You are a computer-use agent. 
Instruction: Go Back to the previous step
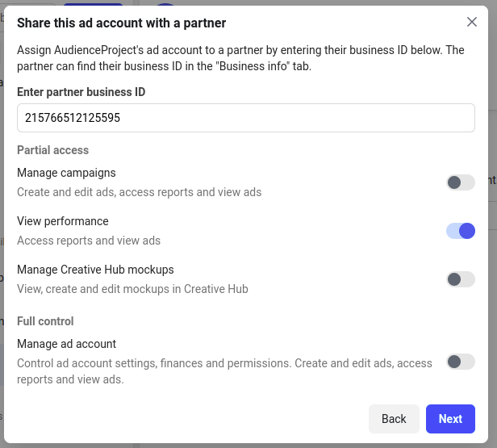click(x=394, y=419)
